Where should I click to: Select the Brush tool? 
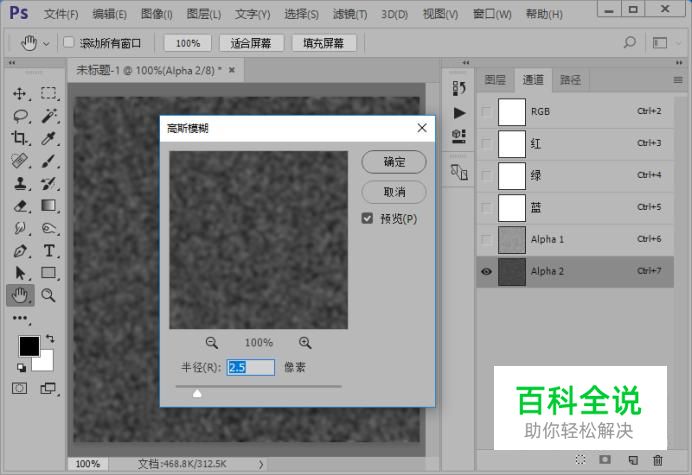click(x=48, y=161)
